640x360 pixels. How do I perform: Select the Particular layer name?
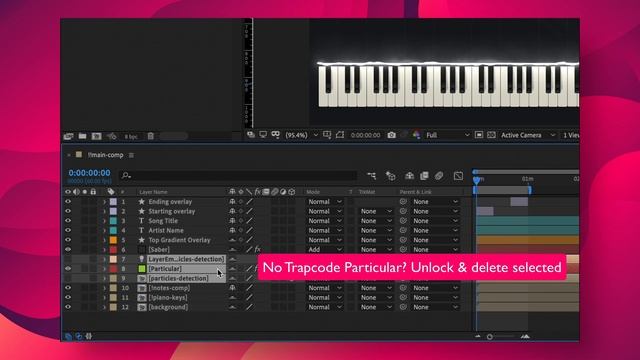(165, 269)
